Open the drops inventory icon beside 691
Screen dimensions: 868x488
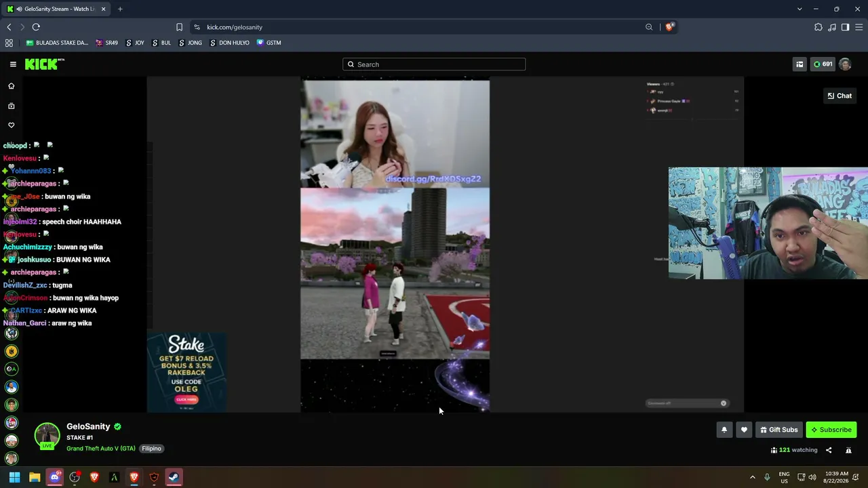800,64
